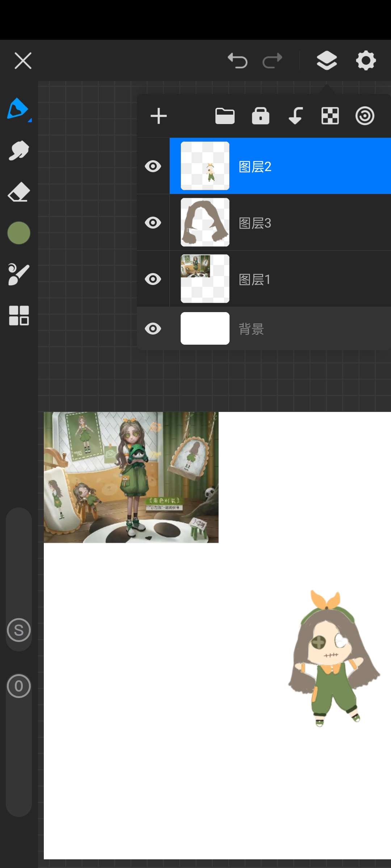Tap the reference image on canvas

(x=131, y=477)
